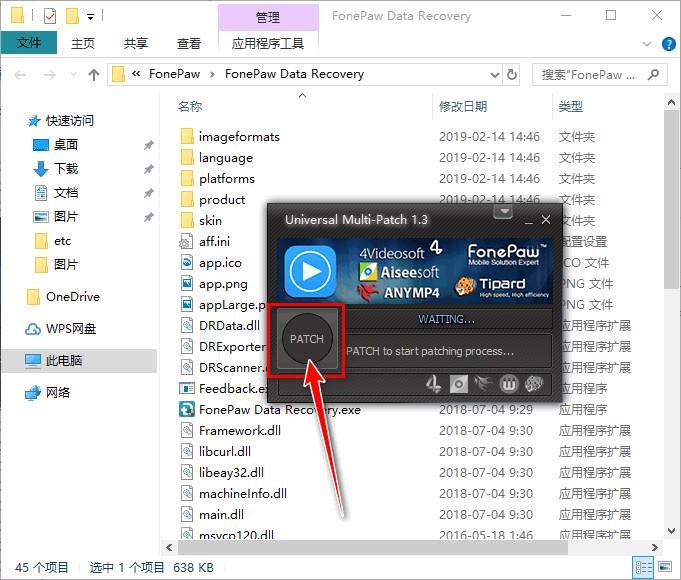Click the search magnifier icon
681x580 pixels.
point(653,75)
